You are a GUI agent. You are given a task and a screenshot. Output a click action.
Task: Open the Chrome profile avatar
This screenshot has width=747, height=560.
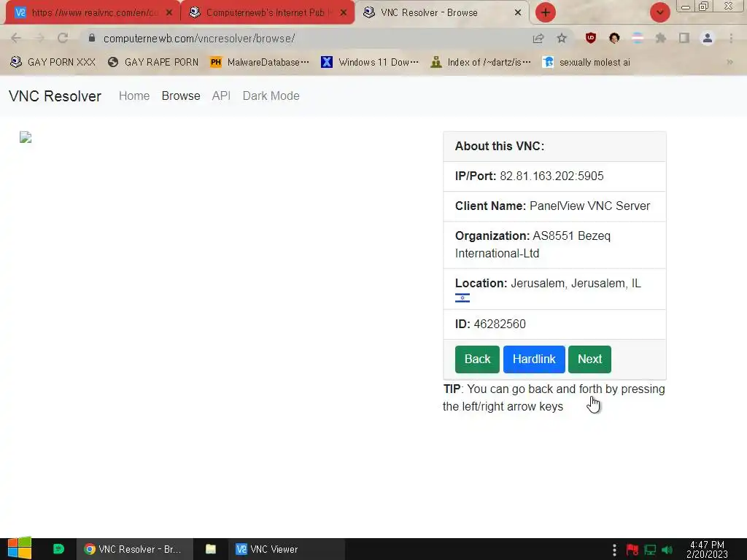click(708, 38)
